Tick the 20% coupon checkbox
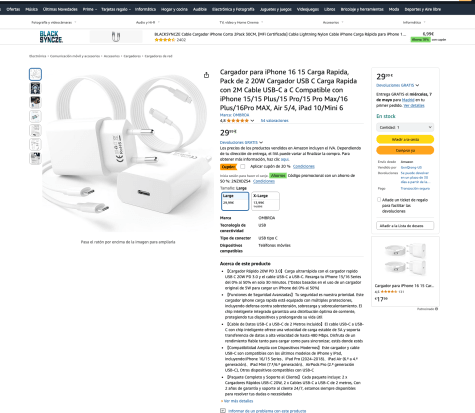The height and width of the screenshot is (413, 475). 243,166
